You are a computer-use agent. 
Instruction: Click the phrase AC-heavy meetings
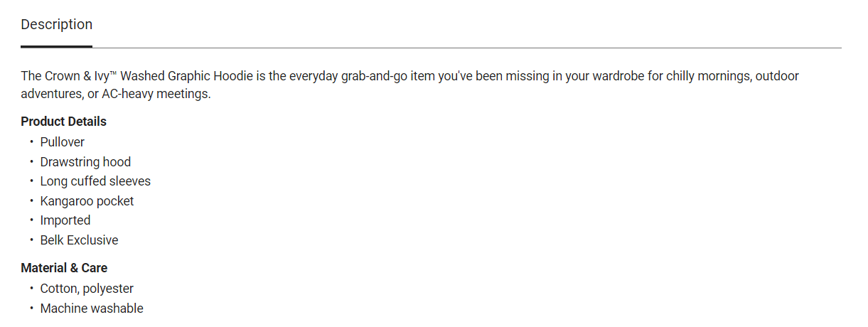[154, 94]
